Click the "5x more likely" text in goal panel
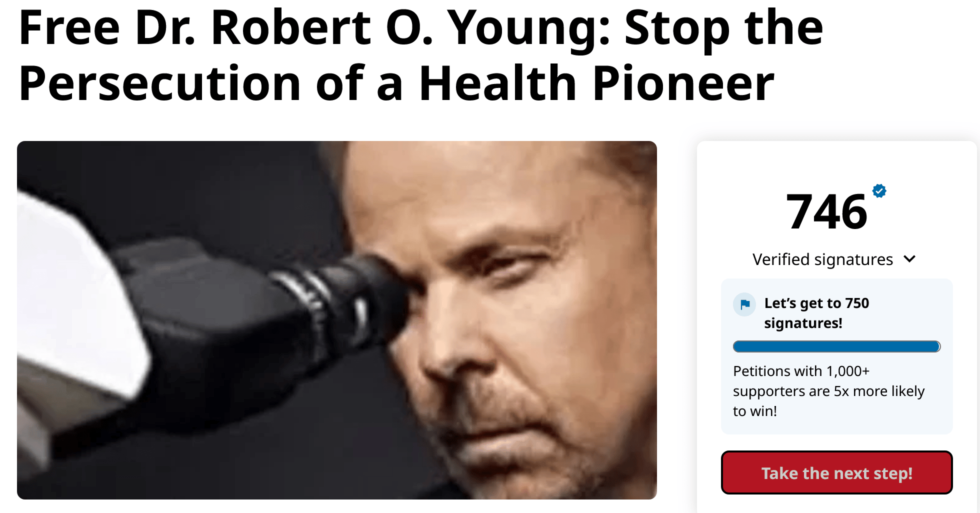This screenshot has width=980, height=513. click(x=879, y=391)
